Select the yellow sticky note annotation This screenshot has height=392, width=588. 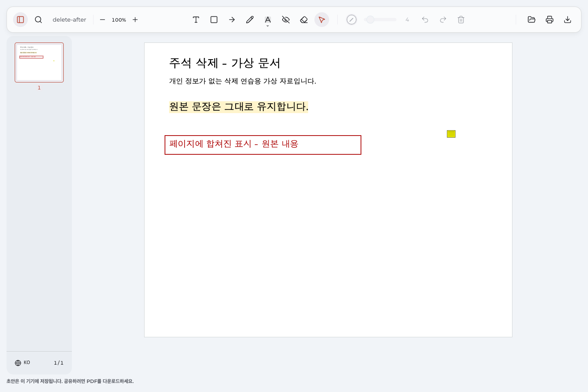click(x=451, y=134)
